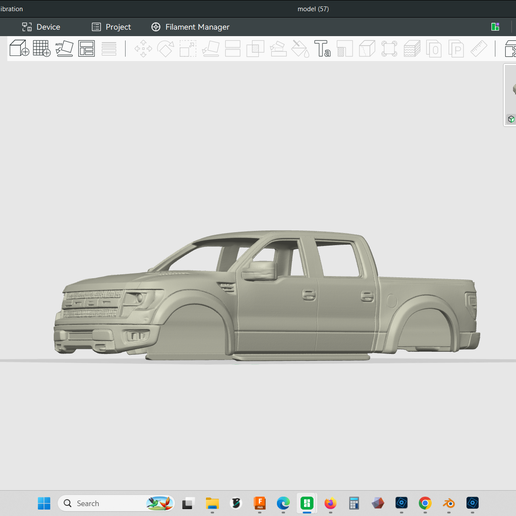The image size is (516, 516).
Task: Open Google Chrome from the taskbar
Action: tap(425, 503)
